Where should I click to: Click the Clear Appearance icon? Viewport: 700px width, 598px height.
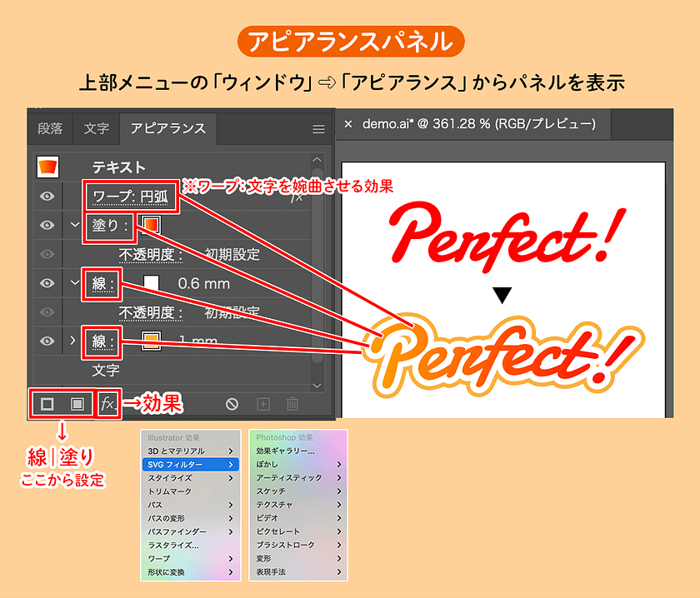click(x=232, y=404)
